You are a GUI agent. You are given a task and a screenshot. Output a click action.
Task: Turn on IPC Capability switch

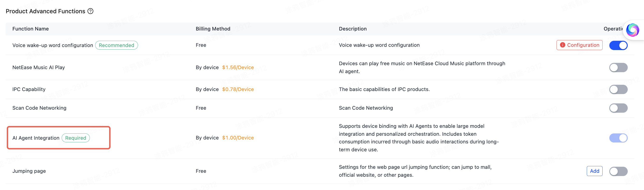tap(618, 89)
